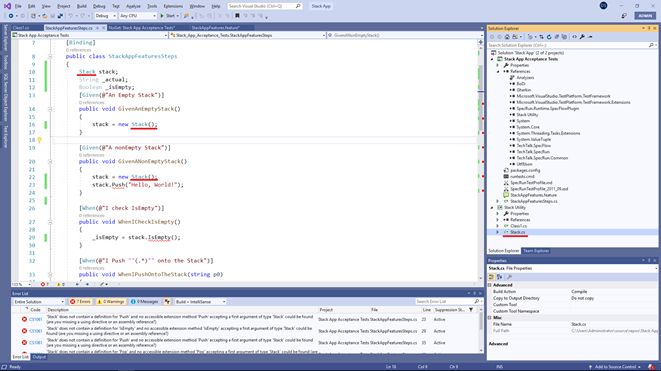Click the wrench Properties icon in Solution Explorer toolbar
This screenshot has height=371, width=661.
pos(582,37)
